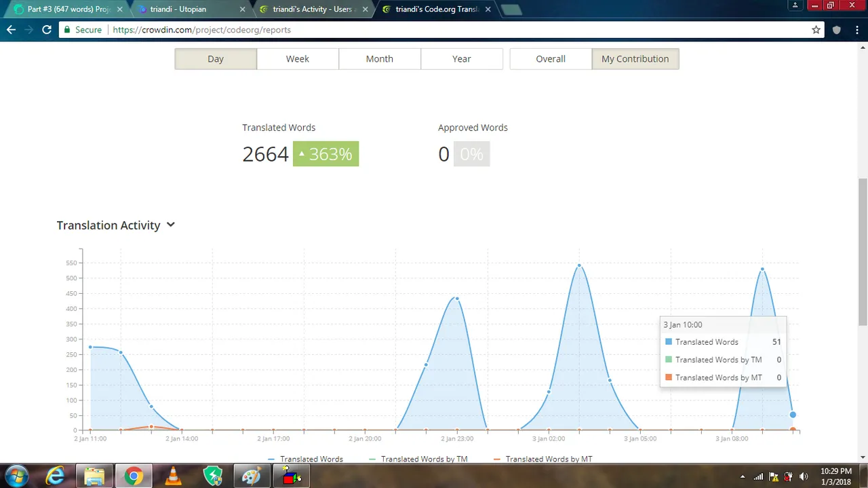
Task: Open the network signal tray icon
Action: pos(758,476)
